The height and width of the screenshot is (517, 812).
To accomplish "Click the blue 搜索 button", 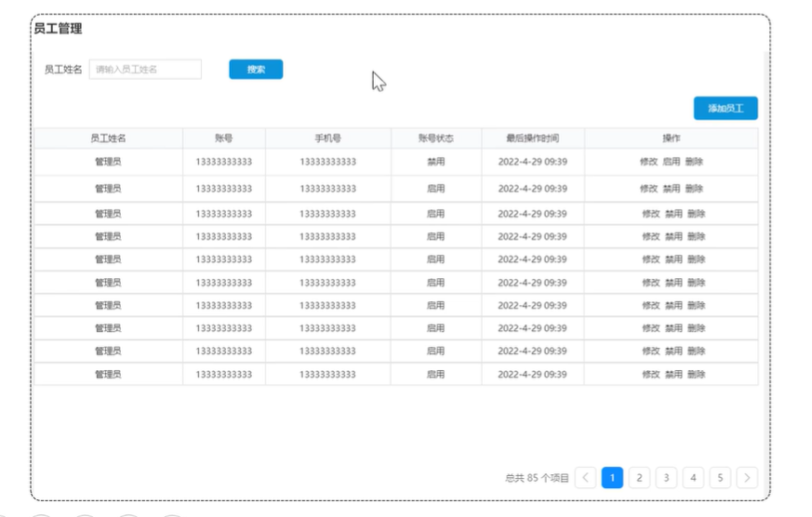I will click(256, 70).
